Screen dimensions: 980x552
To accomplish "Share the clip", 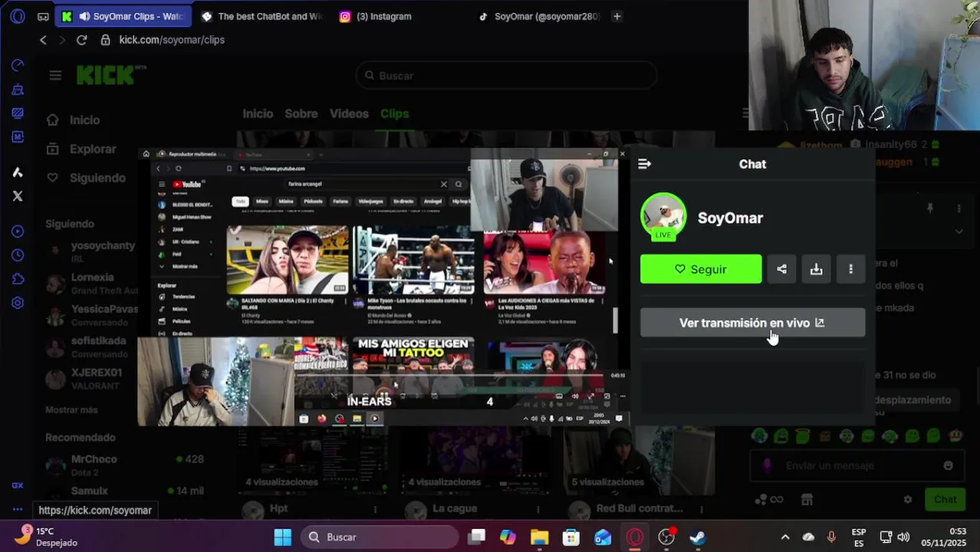I will coord(781,269).
